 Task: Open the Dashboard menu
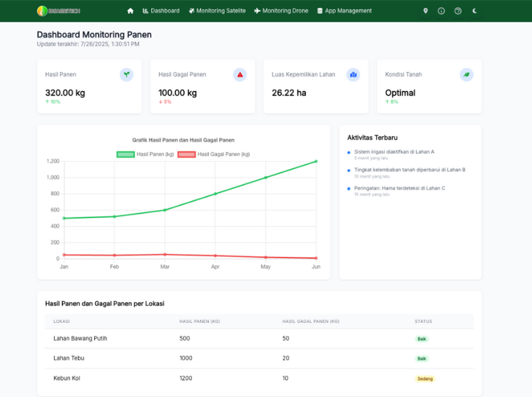pyautogui.click(x=161, y=10)
